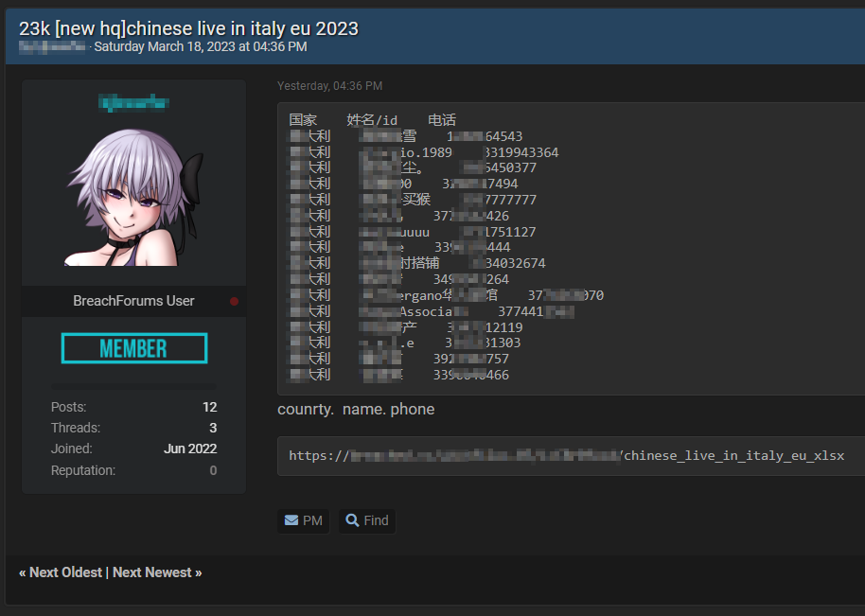
Task: Click the Saturday March 18, 2023 thread date
Action: (x=201, y=46)
